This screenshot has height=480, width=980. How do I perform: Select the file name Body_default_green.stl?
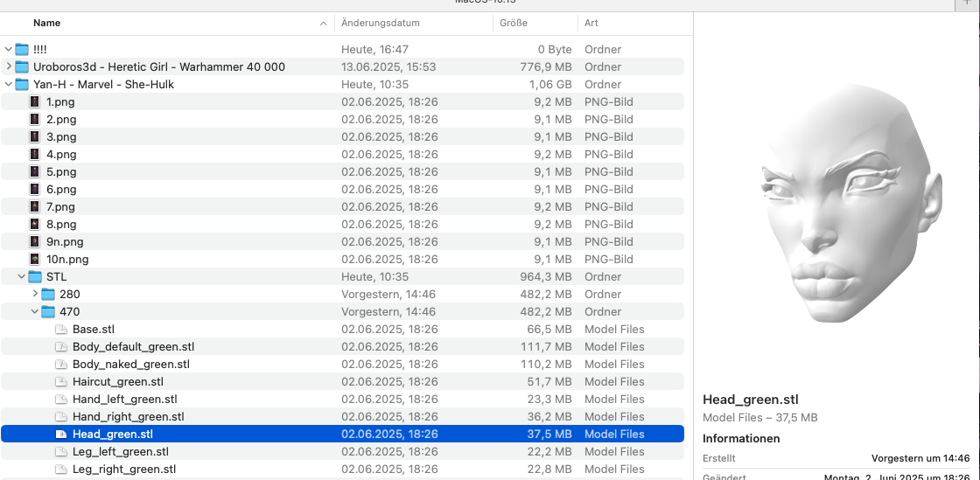(x=133, y=346)
